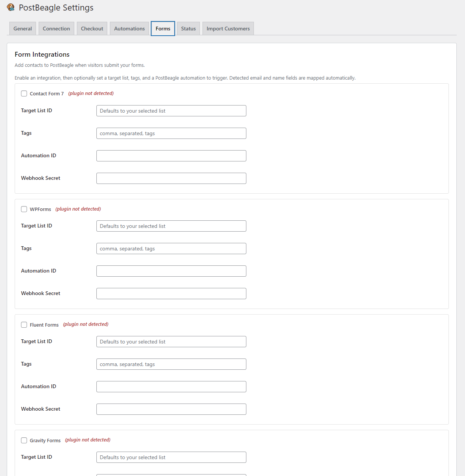
Task: Click the 'Enable an integration' instruction line
Action: tap(185, 78)
